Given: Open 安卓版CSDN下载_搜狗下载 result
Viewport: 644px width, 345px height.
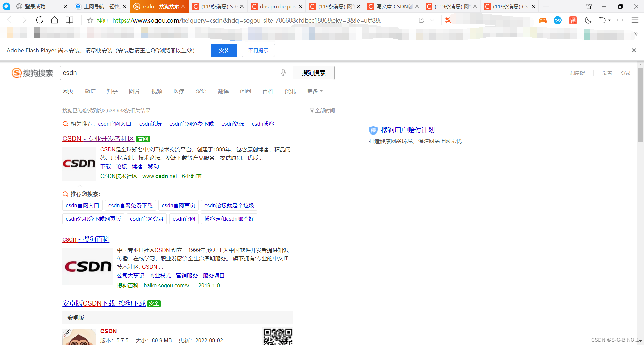Looking at the screenshot, I should 104,303.
